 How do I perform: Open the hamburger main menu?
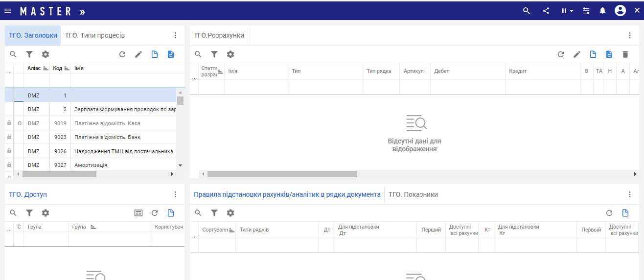pyautogui.click(x=8, y=11)
